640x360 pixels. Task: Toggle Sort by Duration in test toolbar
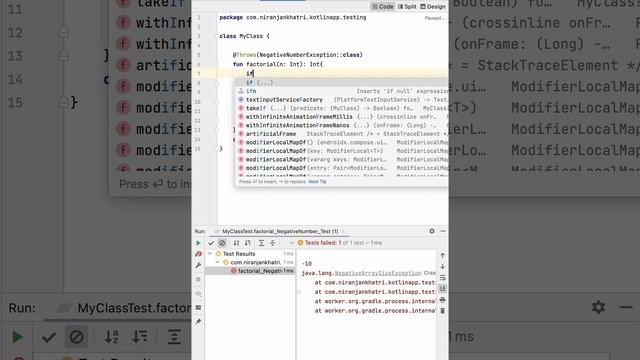tap(247, 243)
